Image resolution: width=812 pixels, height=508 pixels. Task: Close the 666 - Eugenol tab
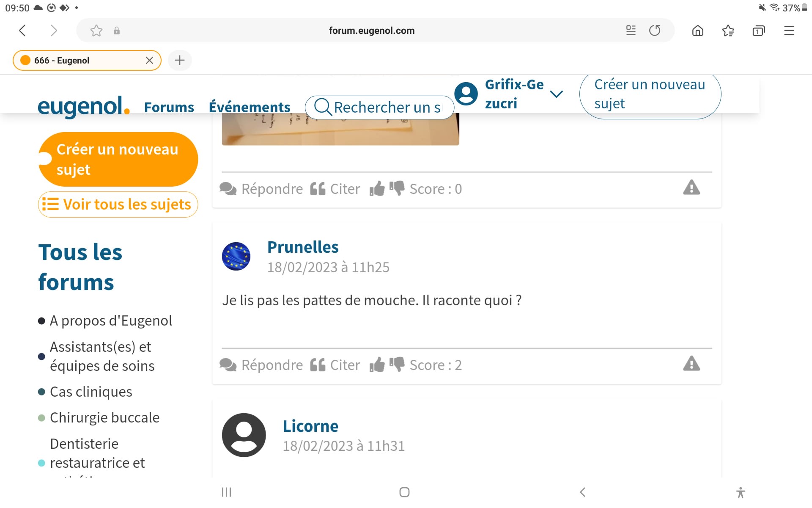(149, 61)
